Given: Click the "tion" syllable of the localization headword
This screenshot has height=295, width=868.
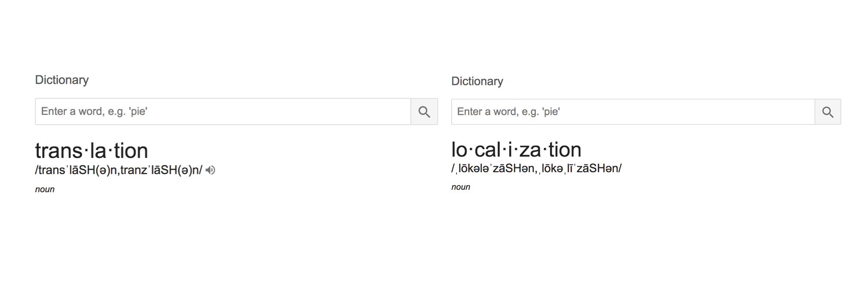Looking at the screenshot, I should tap(565, 150).
